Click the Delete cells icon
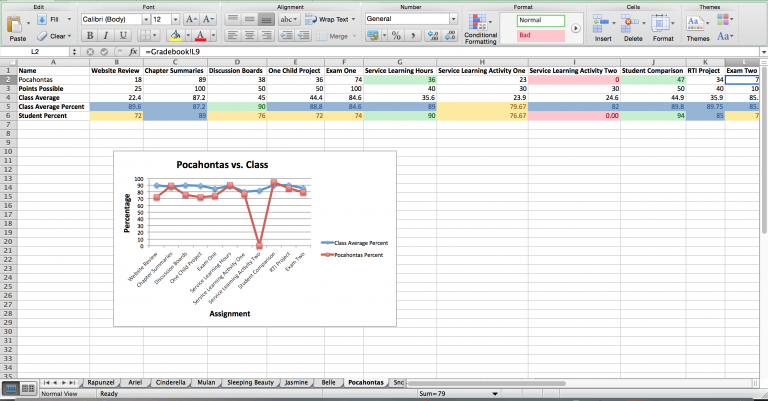This screenshot has width=768, height=401. [x=633, y=26]
